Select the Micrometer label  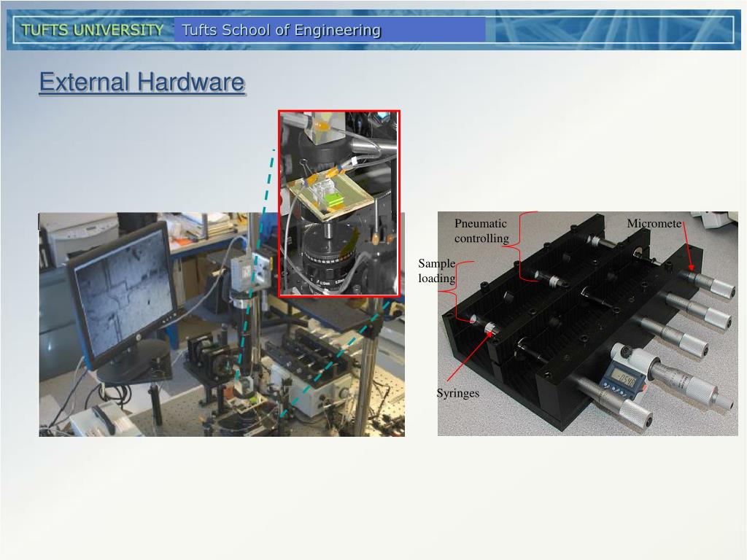pyautogui.click(x=654, y=223)
